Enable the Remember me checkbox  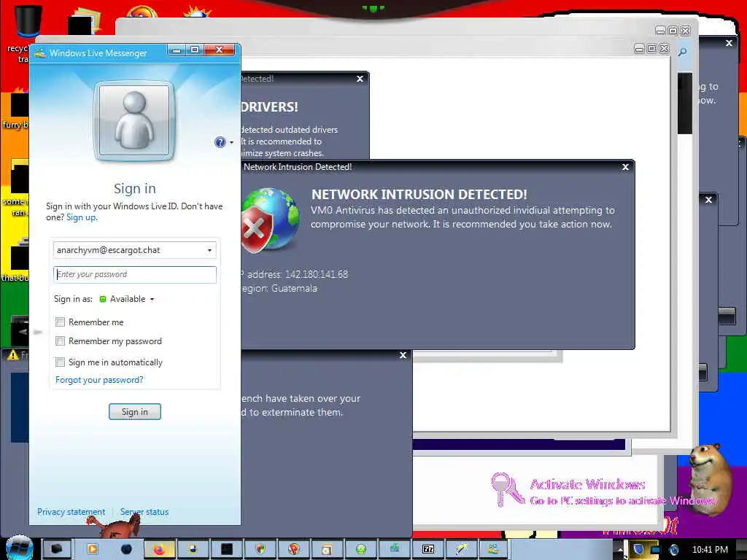tap(60, 322)
